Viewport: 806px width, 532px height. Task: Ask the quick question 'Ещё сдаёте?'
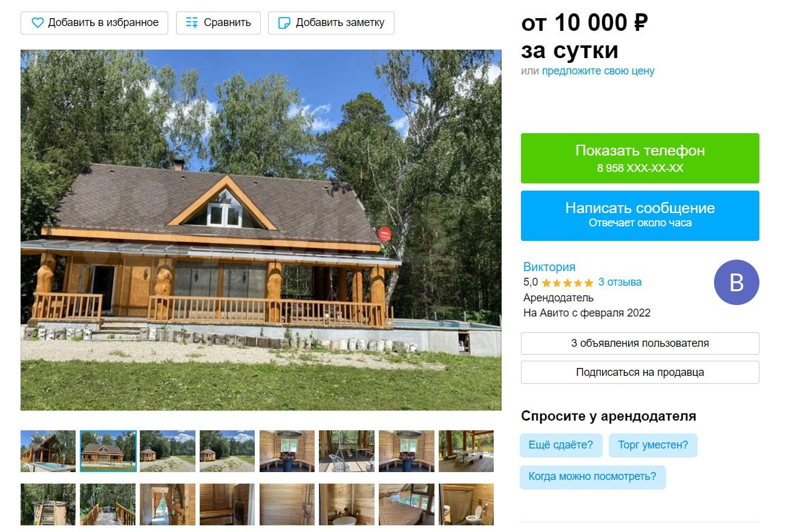click(561, 445)
